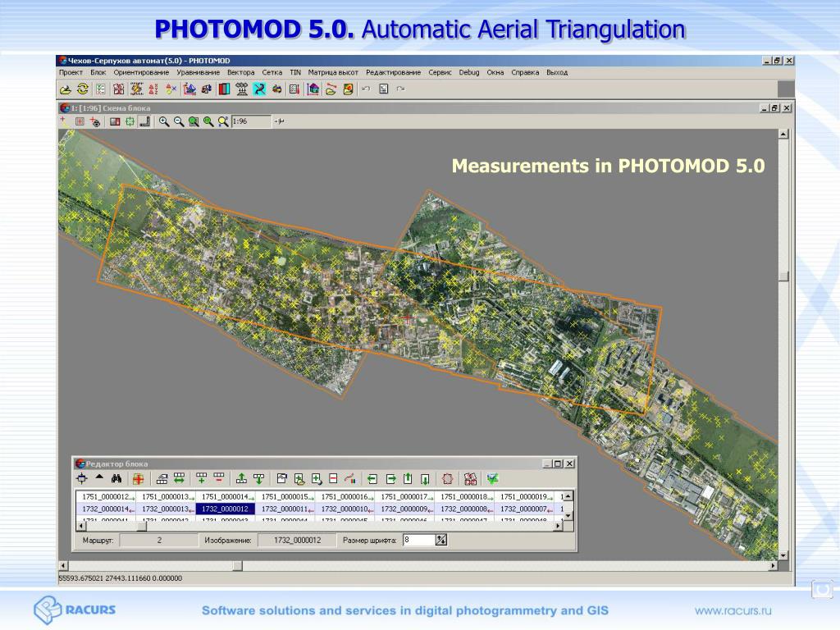Click the Размер шрифта input field
Image resolution: width=840 pixels, height=630 pixels.
point(418,540)
